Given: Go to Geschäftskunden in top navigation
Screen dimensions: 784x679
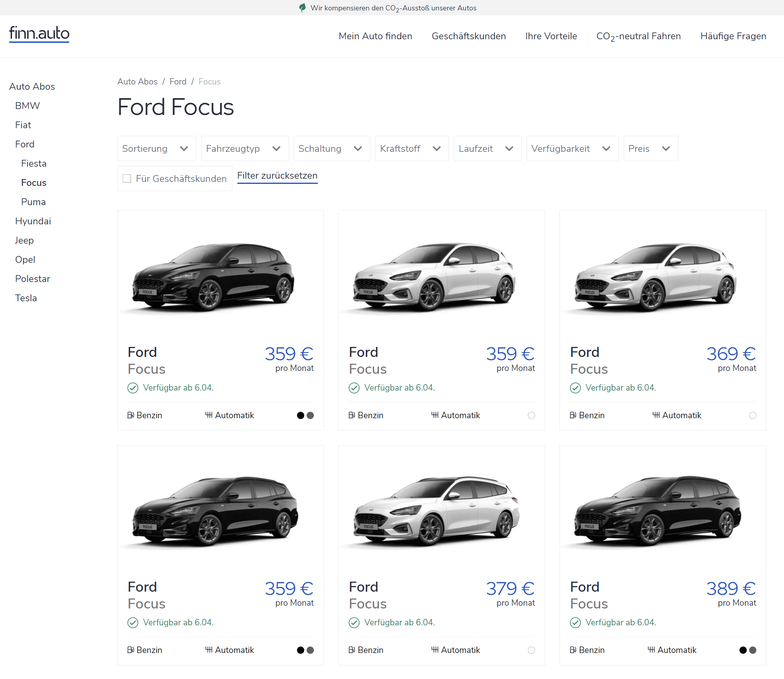Looking at the screenshot, I should coord(469,36).
